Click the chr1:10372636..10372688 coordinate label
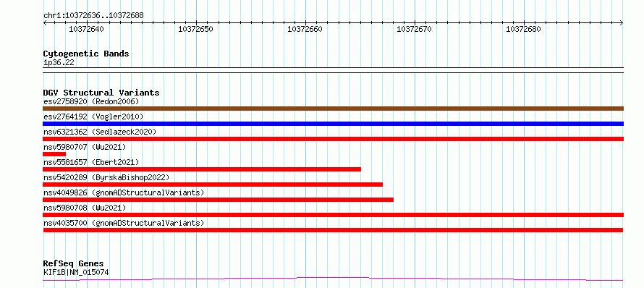Screen dimensions: 644x288 (x=93, y=16)
